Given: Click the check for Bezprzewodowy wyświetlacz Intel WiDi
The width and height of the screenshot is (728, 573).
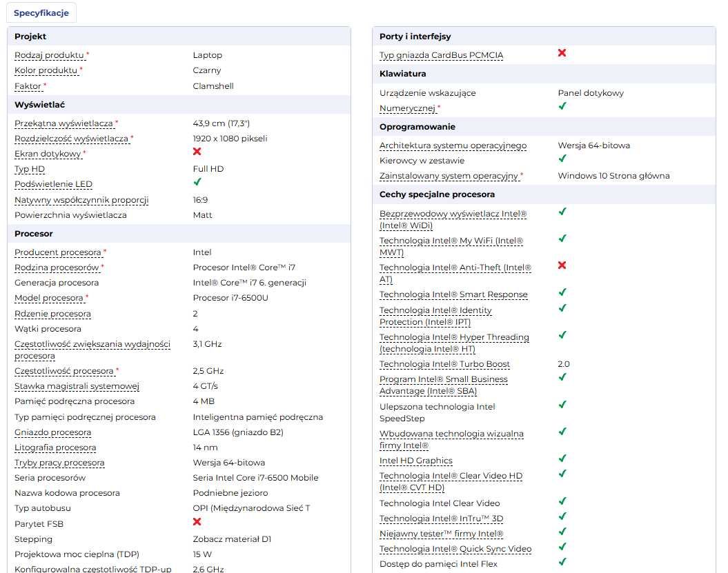Looking at the screenshot, I should pos(562,212).
